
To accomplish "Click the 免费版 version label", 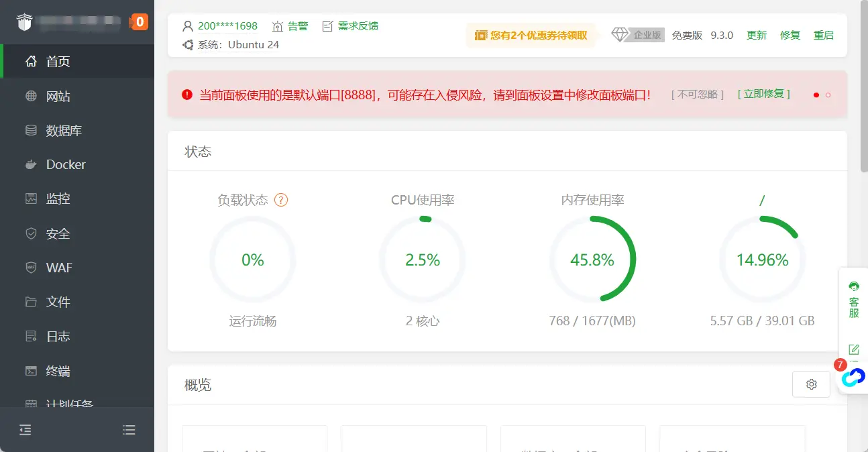I will 687,35.
